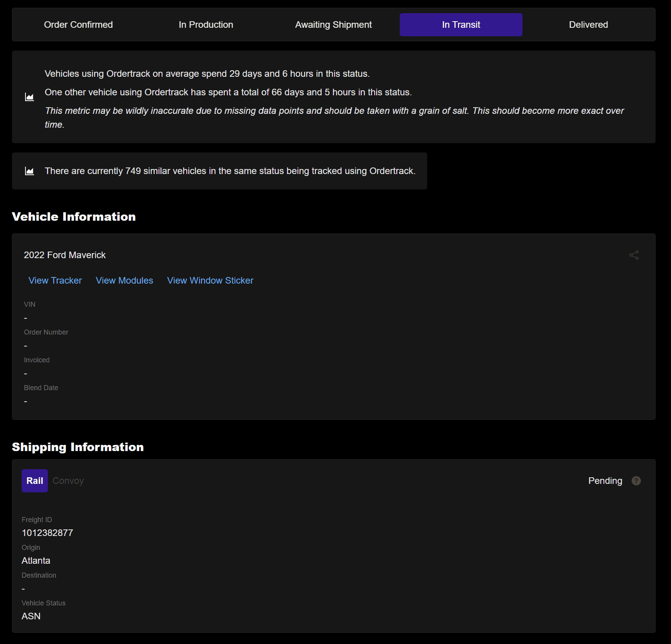Open the View Window Sticker link
The height and width of the screenshot is (644, 671).
click(x=210, y=281)
